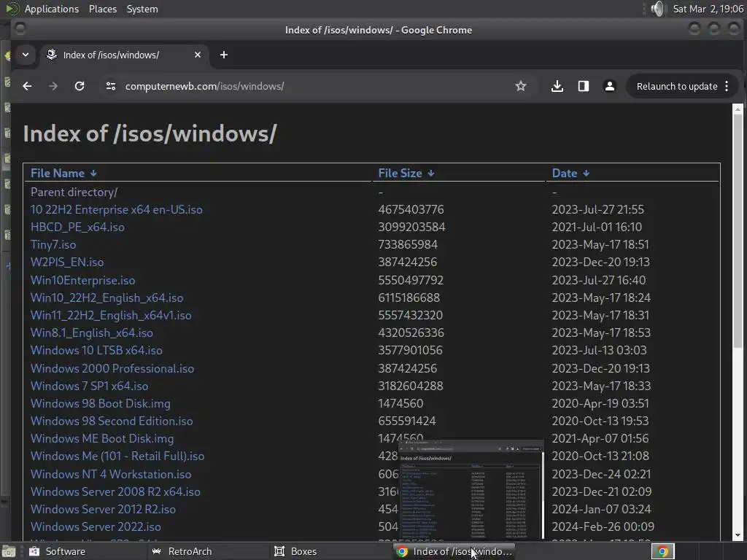Click Windows 7 SP1 x64.iso
747x560 pixels.
(x=90, y=386)
